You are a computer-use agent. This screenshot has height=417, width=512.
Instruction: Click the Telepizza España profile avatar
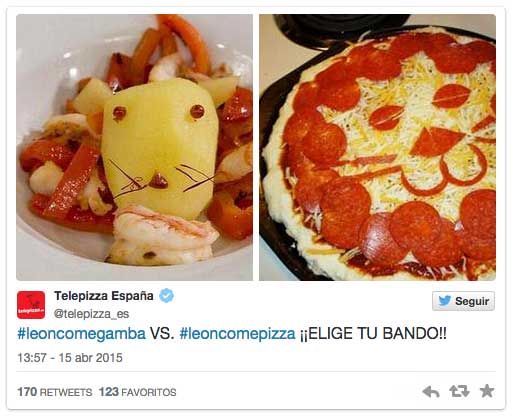coord(31,305)
